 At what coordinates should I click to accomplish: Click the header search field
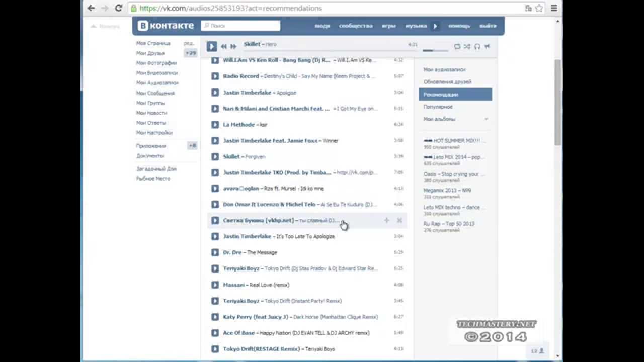pos(240,26)
